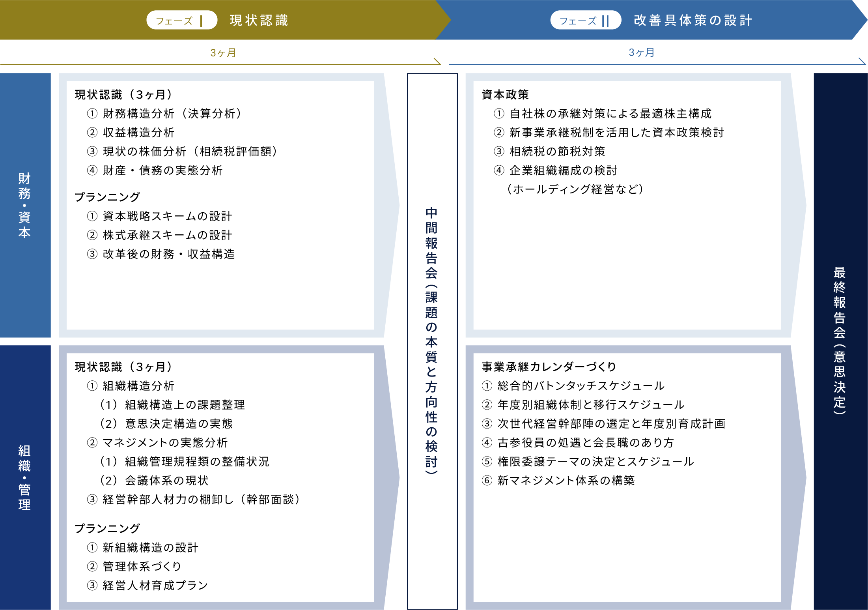868x610 pixels.
Task: Click item ③ 経営人材育成プラン
Action: point(147,586)
